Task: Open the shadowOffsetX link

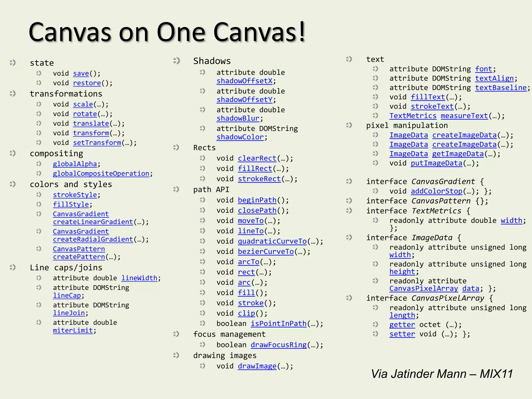Action: (244, 81)
